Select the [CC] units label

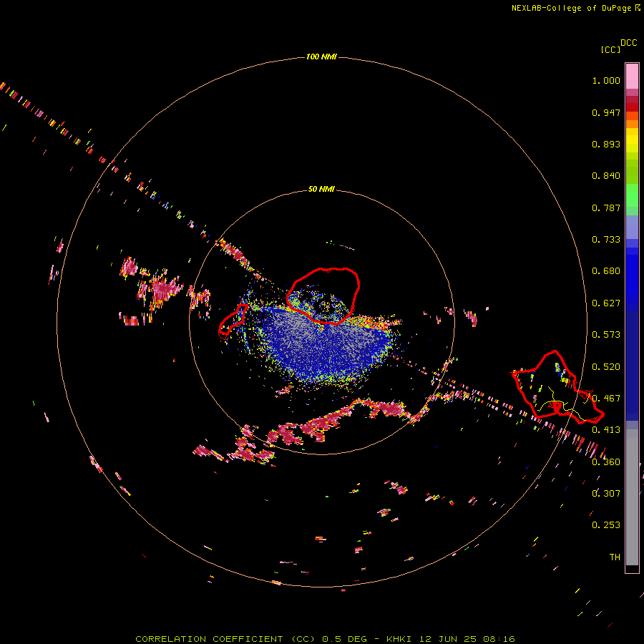[x=610, y=49]
